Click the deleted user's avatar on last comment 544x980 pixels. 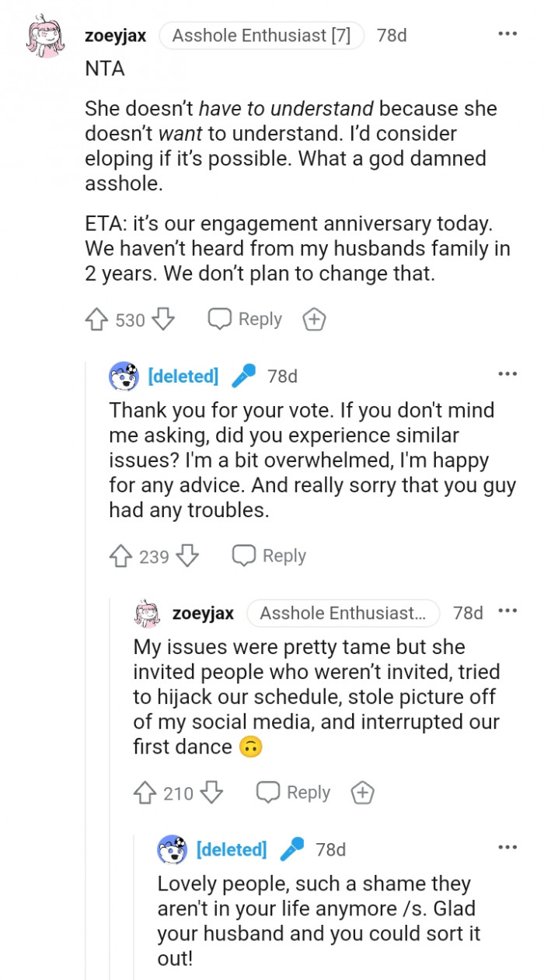(x=172, y=849)
